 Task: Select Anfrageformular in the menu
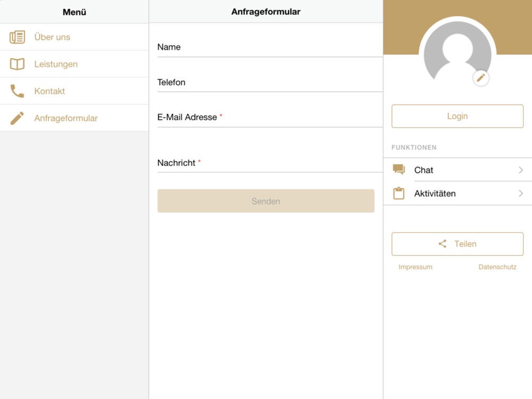click(x=74, y=118)
